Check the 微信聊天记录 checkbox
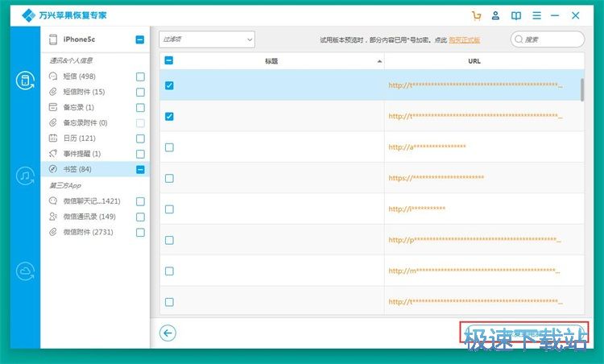Image resolution: width=604 pixels, height=364 pixels. pos(141,201)
